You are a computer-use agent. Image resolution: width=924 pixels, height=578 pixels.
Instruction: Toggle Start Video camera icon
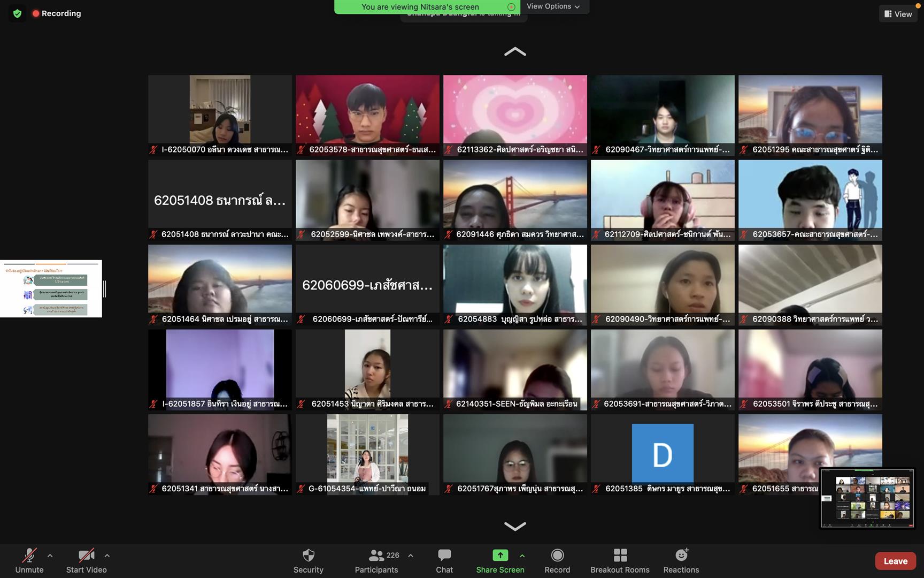(86, 556)
